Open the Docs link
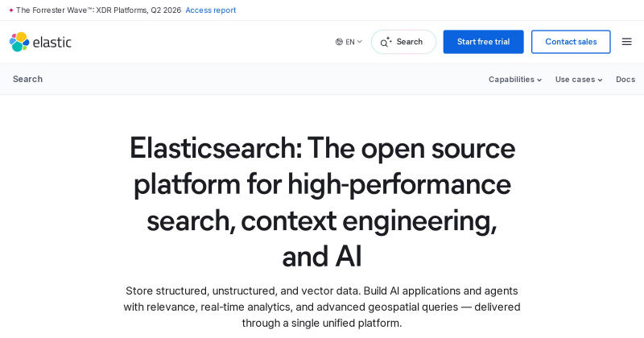The width and height of the screenshot is (644, 338). (625, 79)
